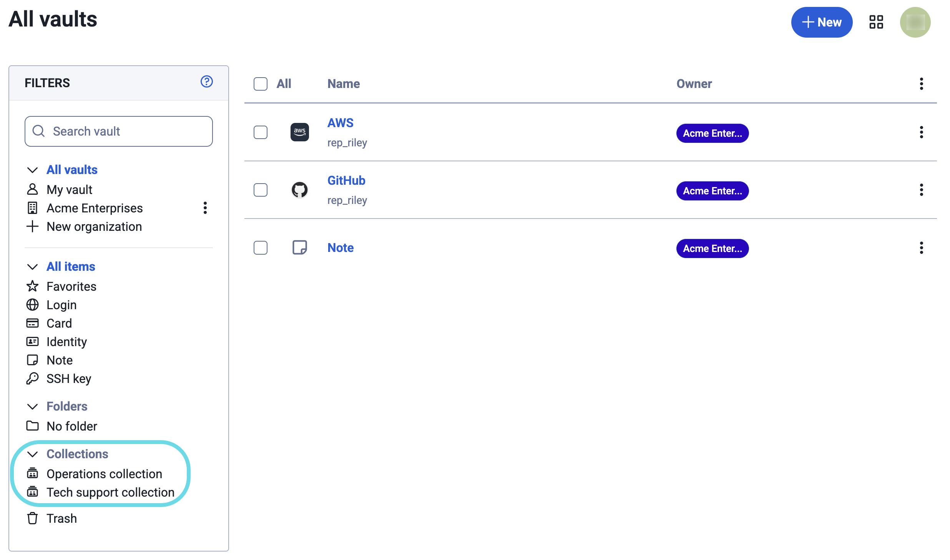Collapse the All vaults section chevron

click(x=33, y=170)
